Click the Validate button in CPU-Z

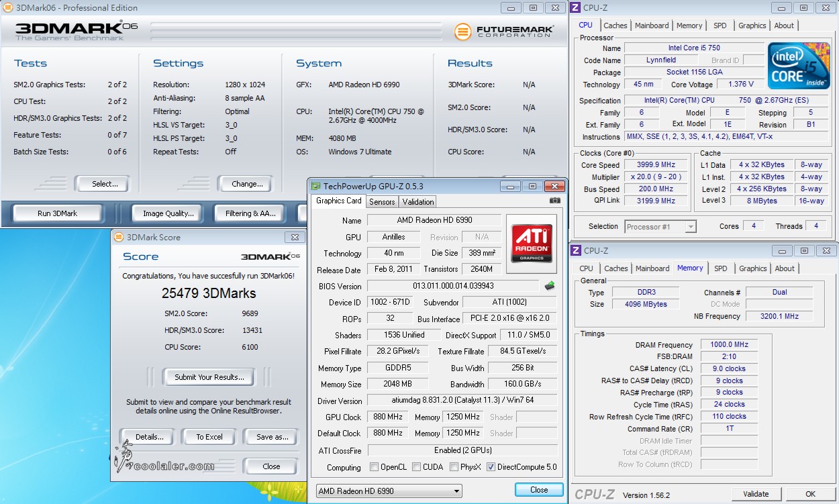pyautogui.click(x=756, y=494)
